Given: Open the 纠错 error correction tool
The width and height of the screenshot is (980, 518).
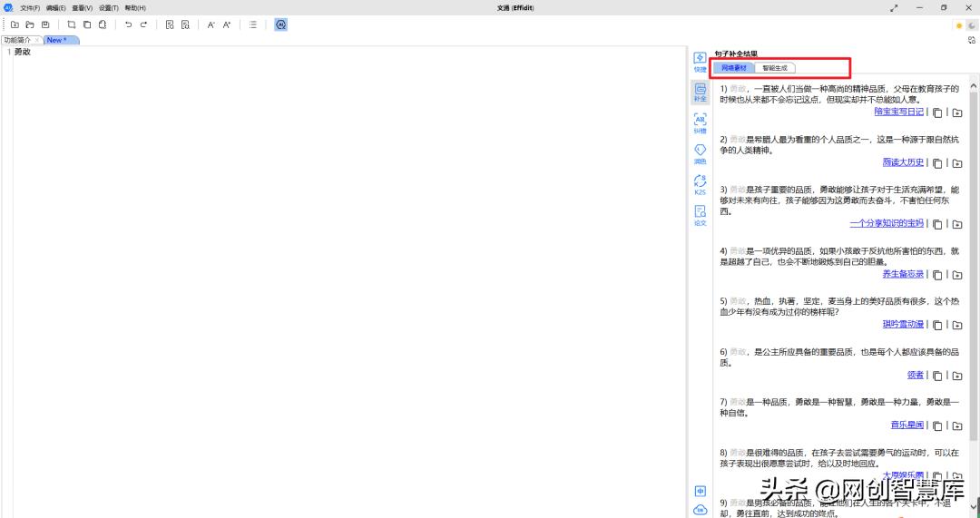Looking at the screenshot, I should pyautogui.click(x=700, y=123).
